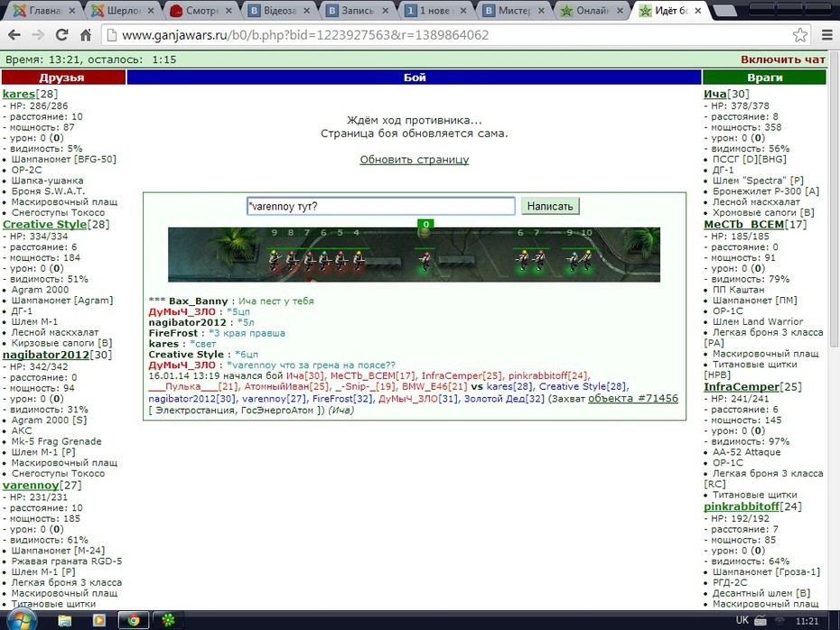This screenshot has width=840, height=630.
Task: Go to the Home page icon
Action: [86, 35]
